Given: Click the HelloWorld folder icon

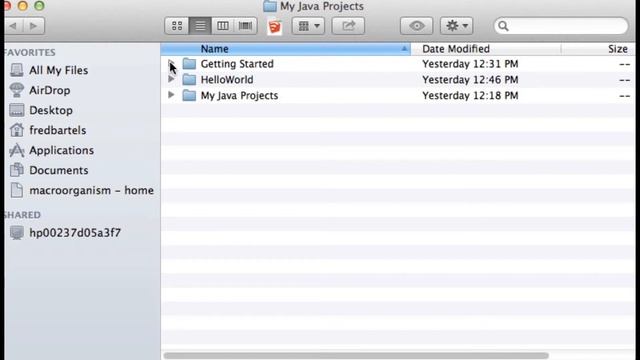Looking at the screenshot, I should [189, 80].
